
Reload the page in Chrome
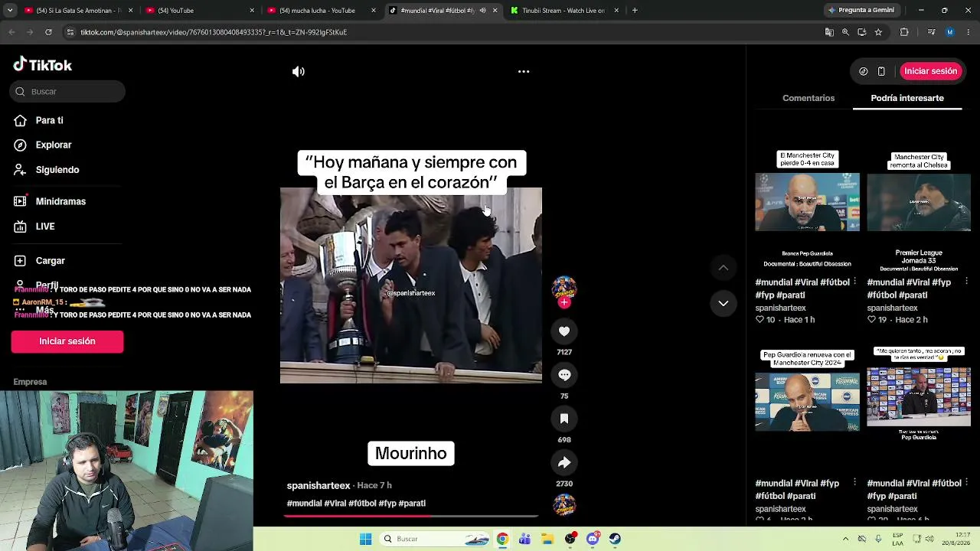pyautogui.click(x=48, y=32)
